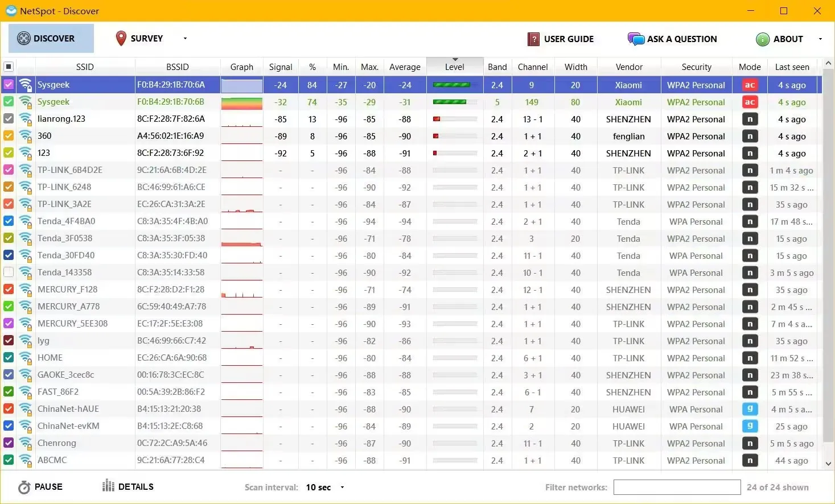The height and width of the screenshot is (504, 835).
Task: Click the Discover compass icon
Action: (23, 39)
